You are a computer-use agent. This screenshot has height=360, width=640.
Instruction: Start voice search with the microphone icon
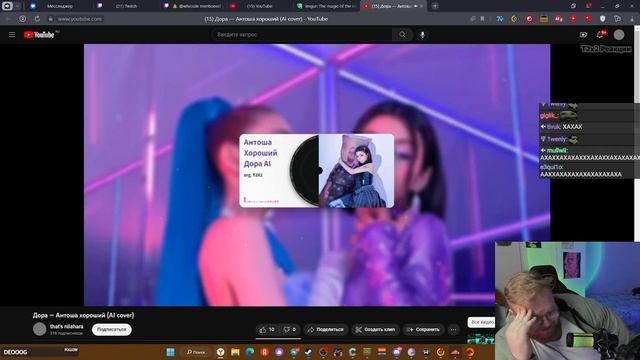click(x=422, y=35)
